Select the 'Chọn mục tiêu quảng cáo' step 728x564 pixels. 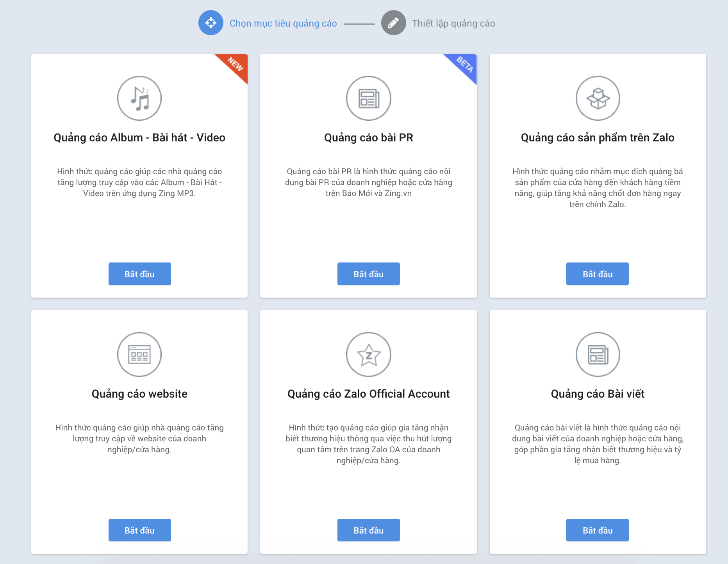[x=283, y=23]
